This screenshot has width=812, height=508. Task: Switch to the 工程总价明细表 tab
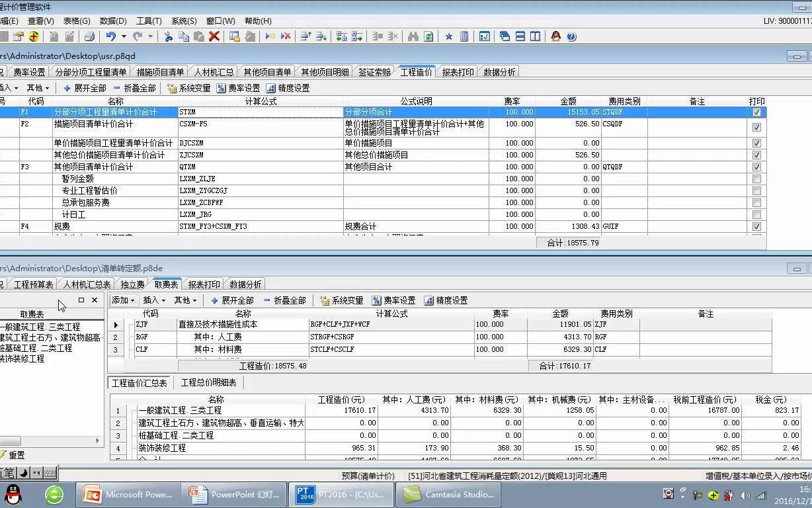[210, 382]
